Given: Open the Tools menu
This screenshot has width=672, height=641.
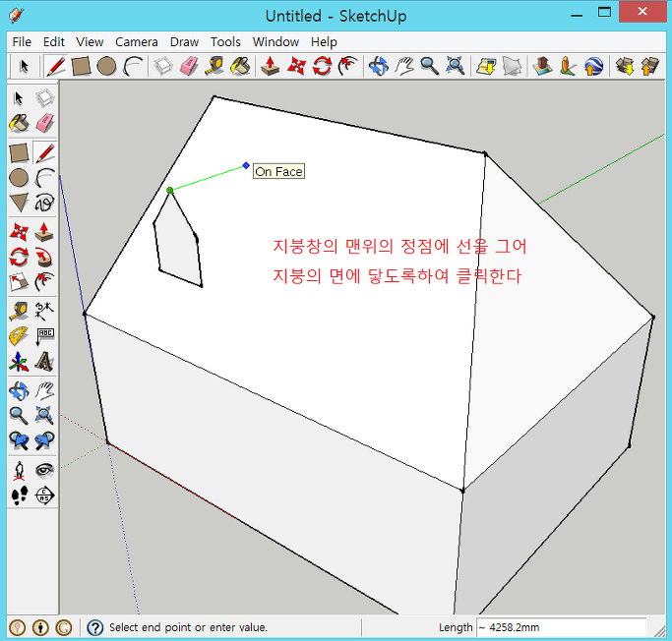Looking at the screenshot, I should point(225,42).
